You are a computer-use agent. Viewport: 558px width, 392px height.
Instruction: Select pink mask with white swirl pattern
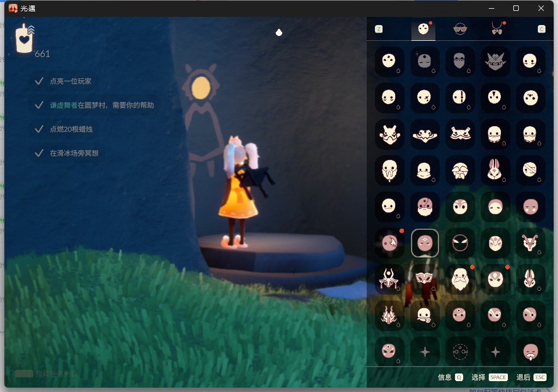click(x=495, y=316)
